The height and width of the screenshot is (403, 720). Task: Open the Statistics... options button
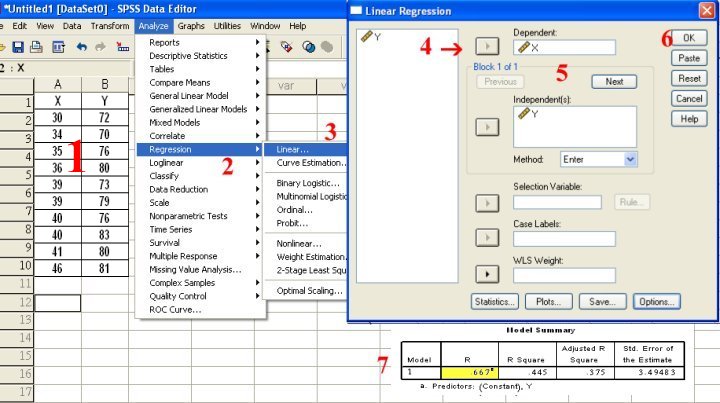[x=495, y=302]
